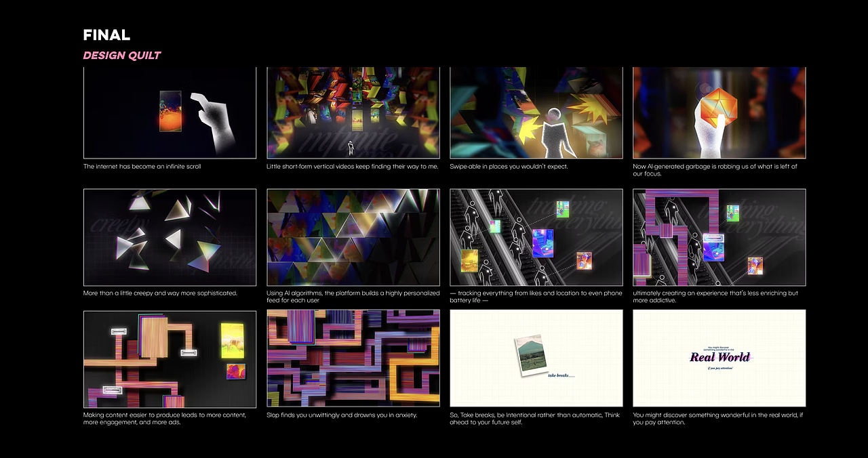Open the AI algorithms personalized feed frame
The width and height of the screenshot is (868, 458).
(353, 237)
